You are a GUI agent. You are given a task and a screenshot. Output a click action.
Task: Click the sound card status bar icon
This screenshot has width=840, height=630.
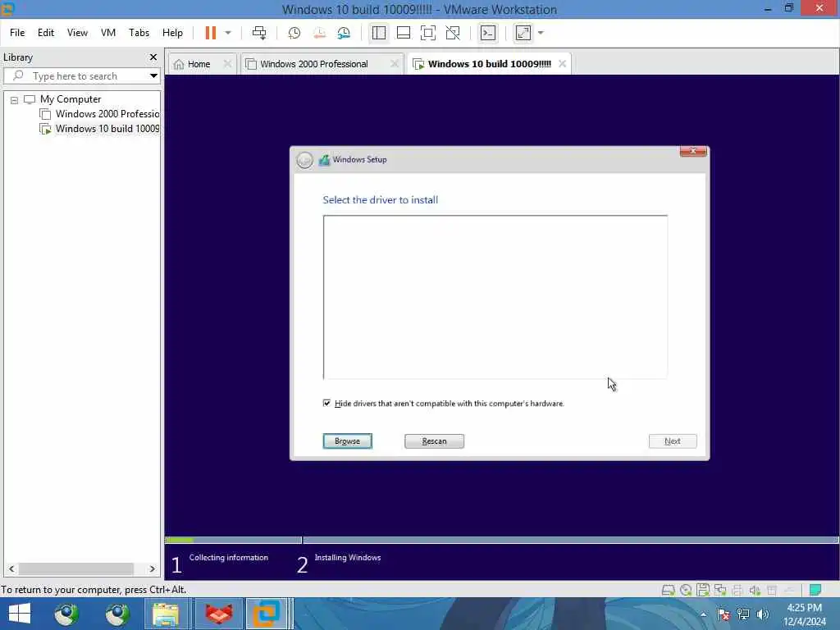coord(755,591)
